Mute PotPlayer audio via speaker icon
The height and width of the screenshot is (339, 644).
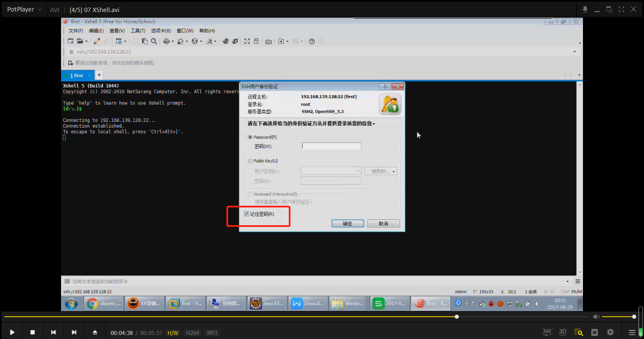coord(596,317)
